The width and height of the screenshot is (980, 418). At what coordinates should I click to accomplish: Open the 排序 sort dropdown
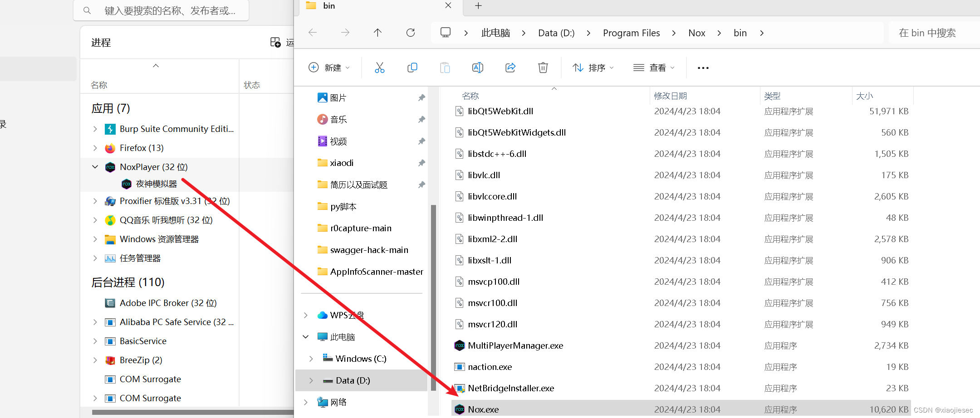[593, 68]
